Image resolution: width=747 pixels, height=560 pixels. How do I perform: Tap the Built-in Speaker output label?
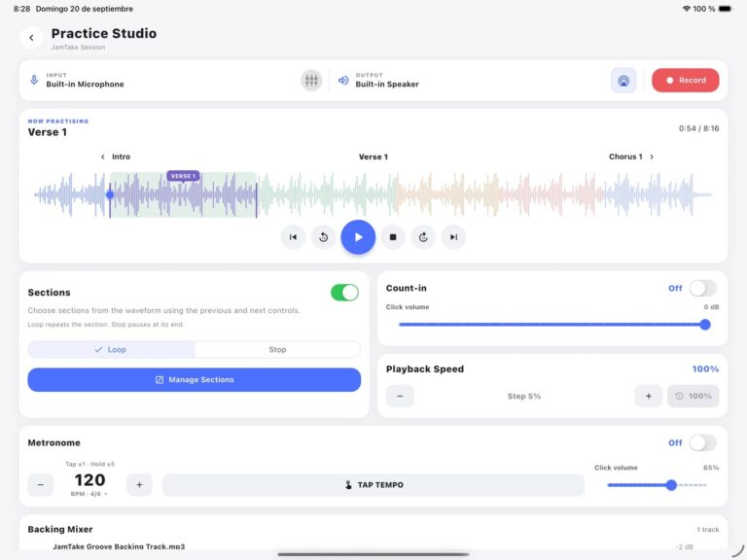coord(387,85)
